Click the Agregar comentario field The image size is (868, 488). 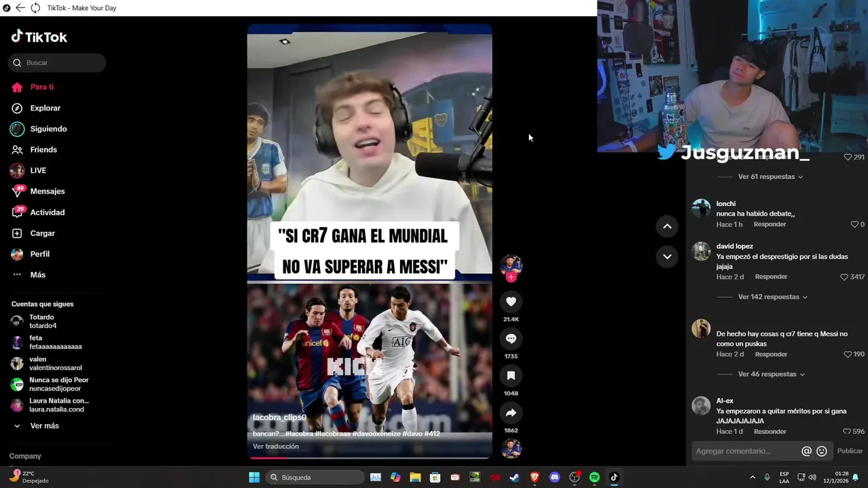point(746,451)
